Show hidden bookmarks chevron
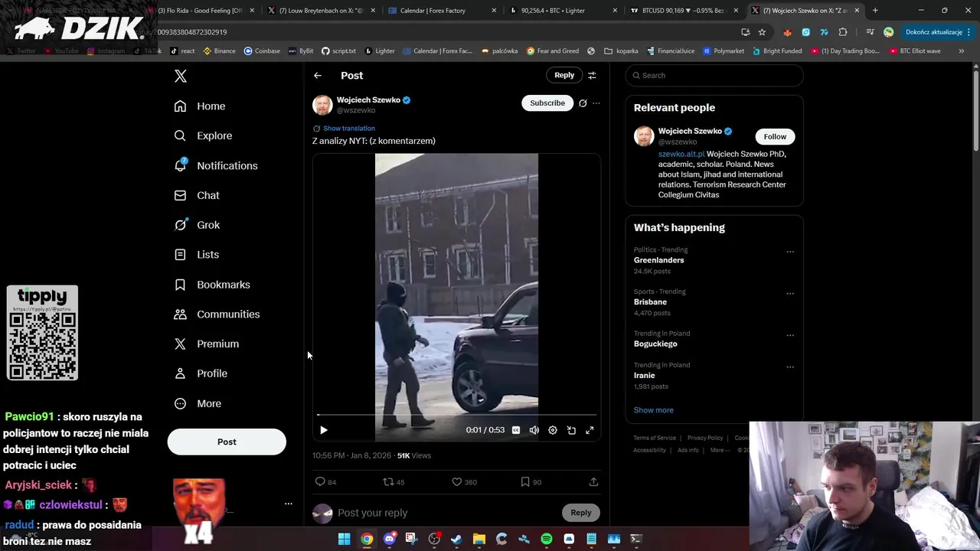Image resolution: width=980 pixels, height=551 pixels. coord(961,51)
